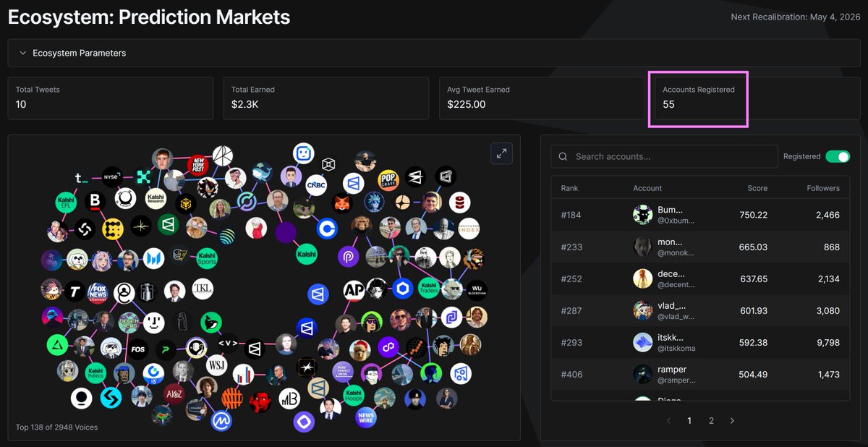Viewport: 868px width, 447px height.
Task: Click the News Wire bubble
Action: click(x=366, y=417)
